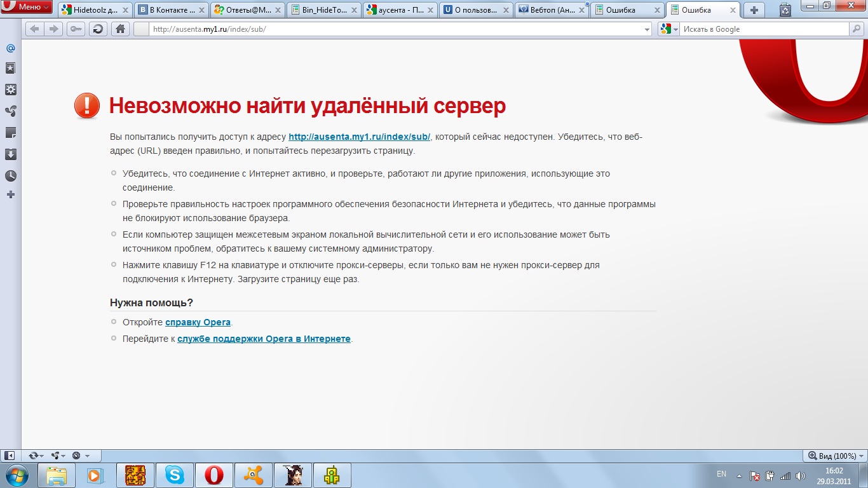Open the closed tabs trash icon
The image size is (868, 488).
click(786, 10)
